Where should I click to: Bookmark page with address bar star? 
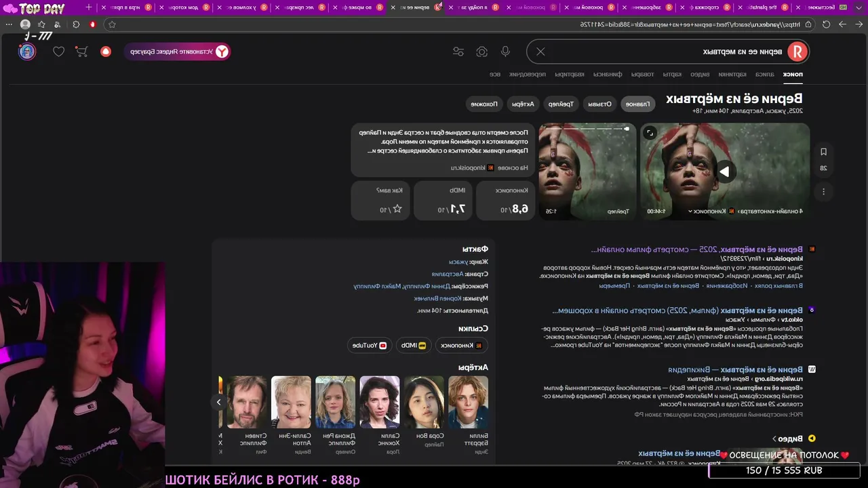[112, 24]
